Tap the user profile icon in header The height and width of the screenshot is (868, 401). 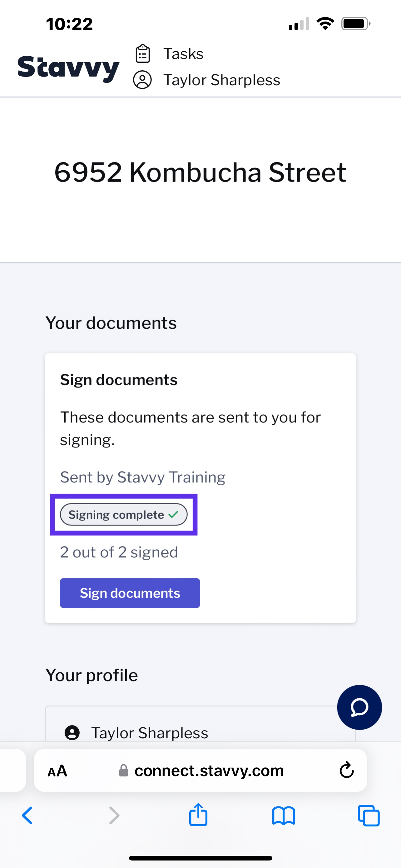142,80
